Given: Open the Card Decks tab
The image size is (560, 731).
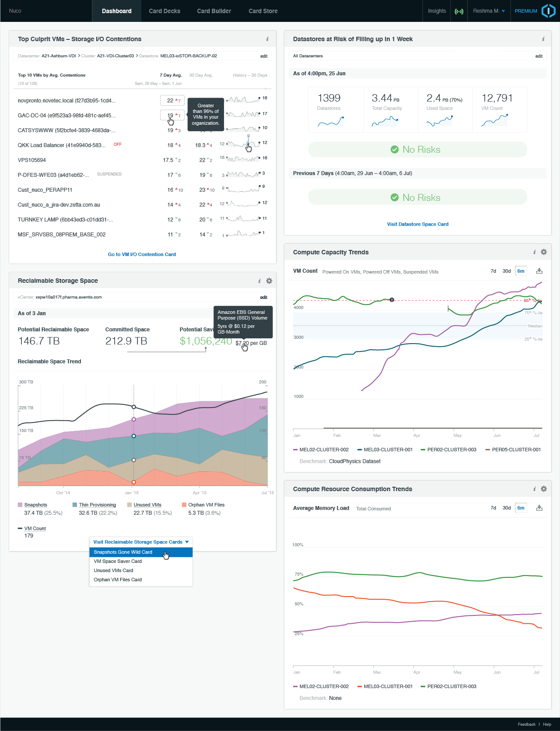Looking at the screenshot, I should click(x=164, y=11).
